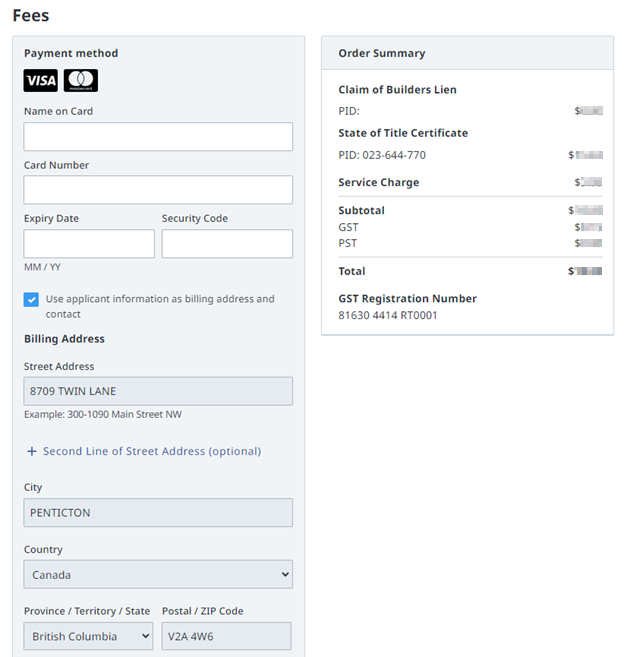Click the Order Summary header
624x657 pixels.
(381, 53)
